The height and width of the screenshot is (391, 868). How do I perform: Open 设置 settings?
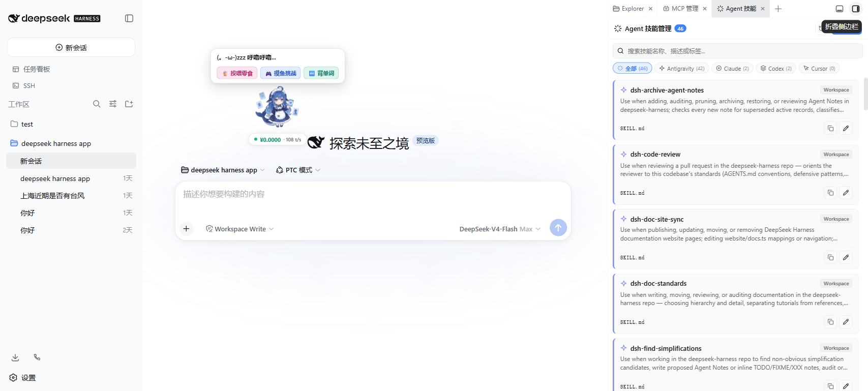click(x=23, y=378)
